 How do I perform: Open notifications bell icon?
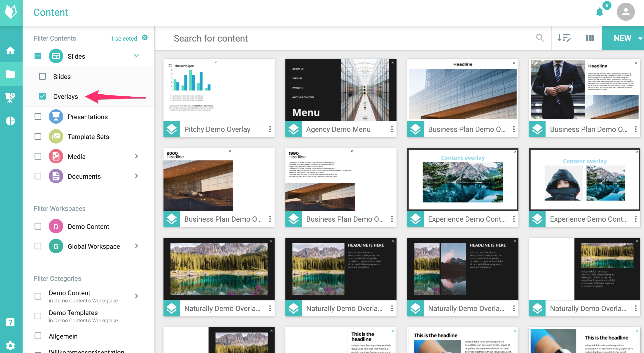[600, 12]
